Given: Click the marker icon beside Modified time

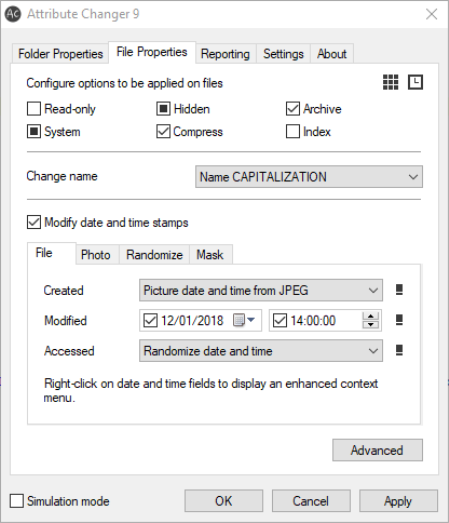Looking at the screenshot, I should point(399,320).
